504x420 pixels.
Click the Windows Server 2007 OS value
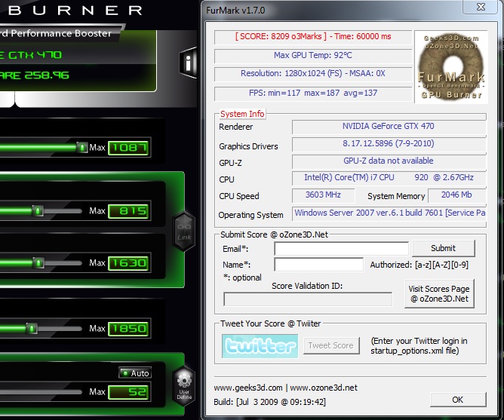click(390, 213)
